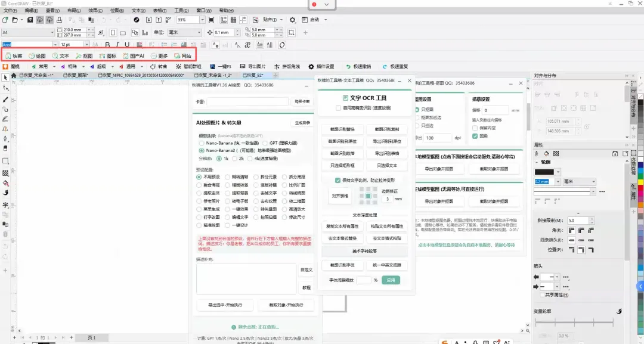644x344 pixels.
Task: Select the 提取主体 preset radio
Action: (x=199, y=193)
